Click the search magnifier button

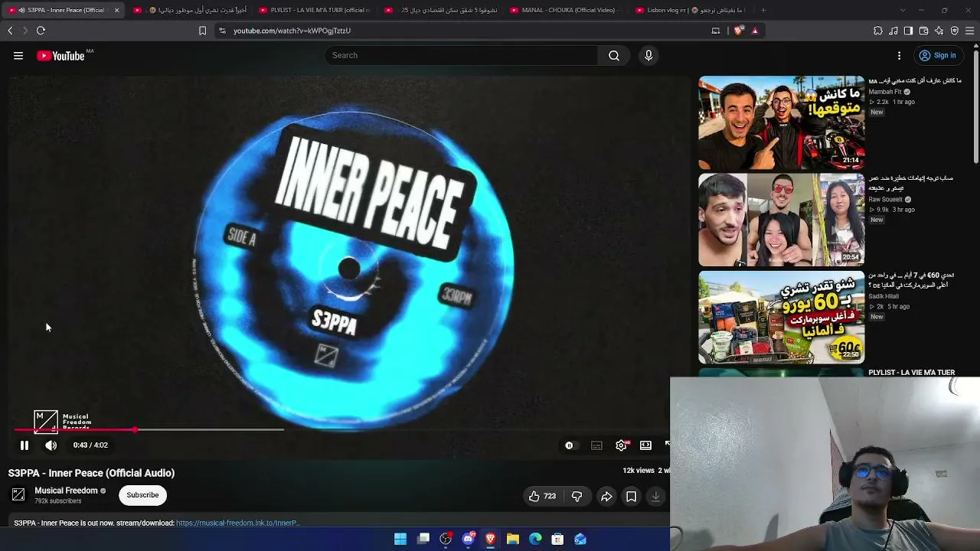click(614, 56)
